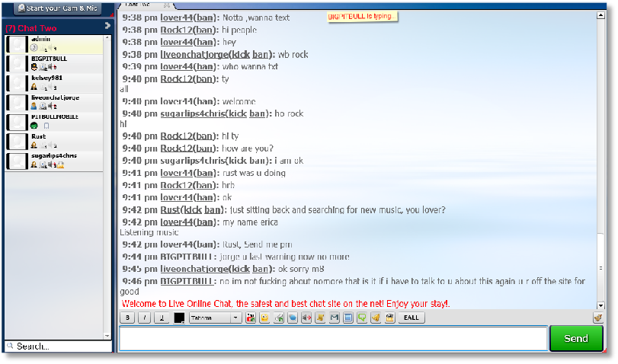Click the lock icon beside sugarlips4chris
618x364 pixels.
pos(61,165)
